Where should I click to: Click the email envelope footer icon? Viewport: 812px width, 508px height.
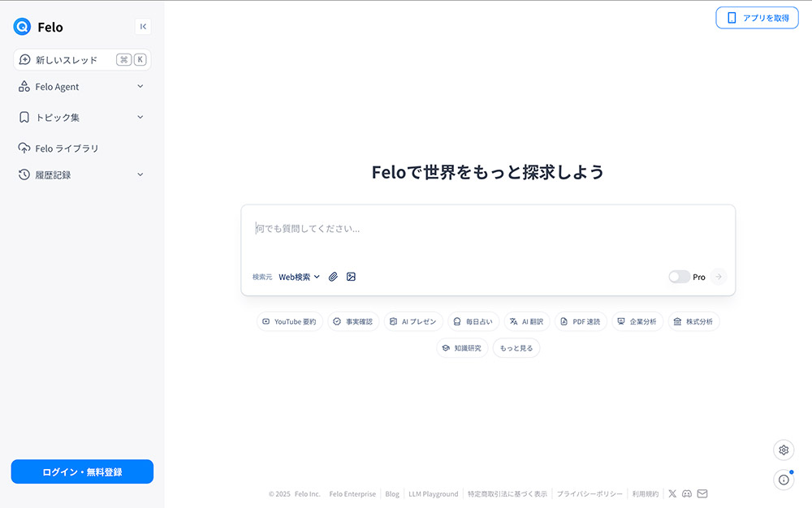(702, 493)
